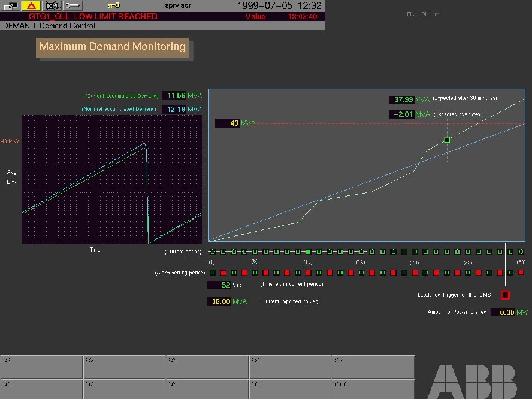532x399 pixels.
Task: Click the display selection icon in the top toolbar
Action: point(11,6)
